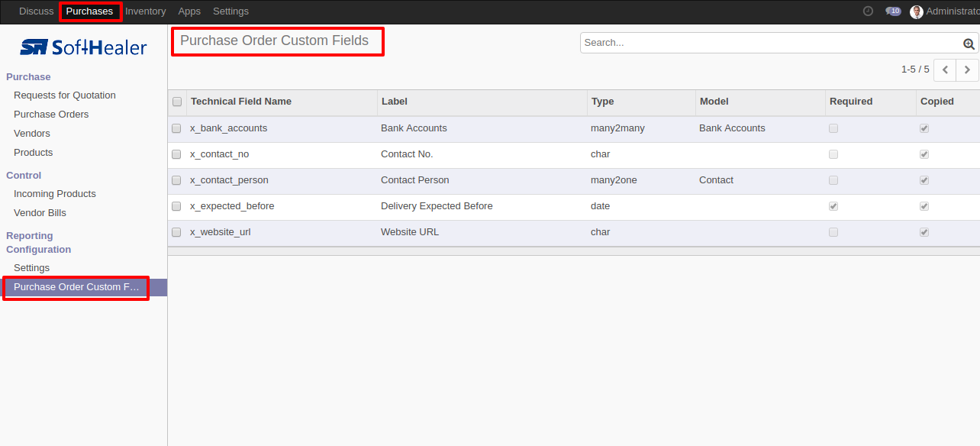Open Requests for Quotation
Viewport: 980px width, 446px height.
pos(65,95)
